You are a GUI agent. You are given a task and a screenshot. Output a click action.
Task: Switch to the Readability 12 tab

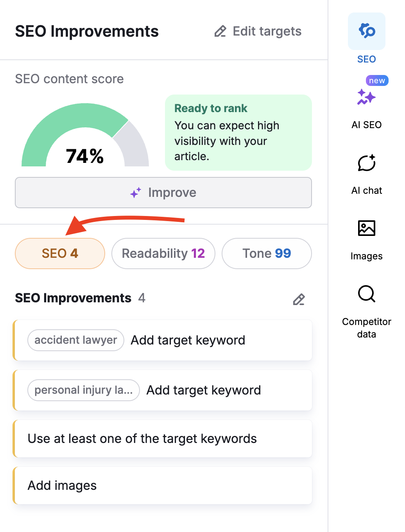coord(163,253)
